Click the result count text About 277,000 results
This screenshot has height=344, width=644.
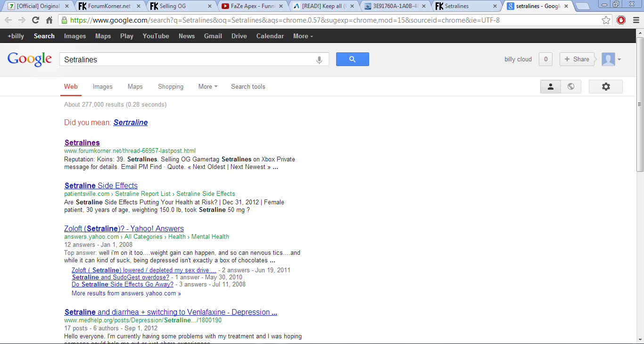click(115, 104)
